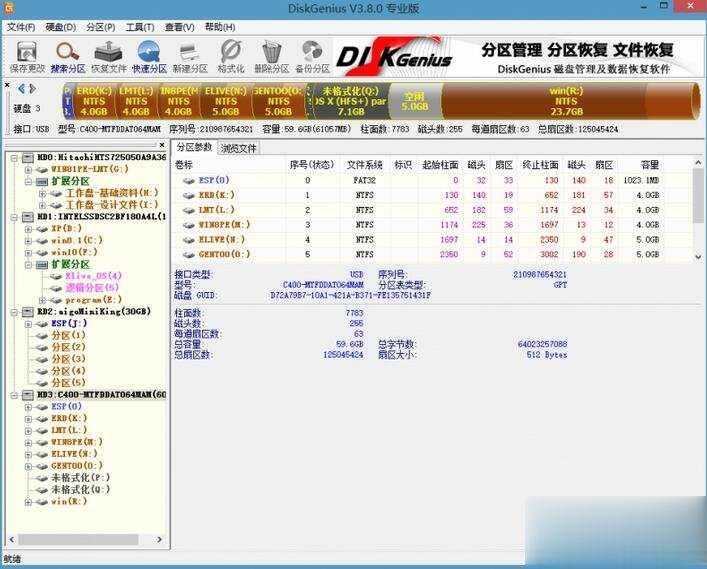Viewport: 707px width, 569px height.
Task: Open the Disk (硬盘) menu
Action: pos(61,28)
